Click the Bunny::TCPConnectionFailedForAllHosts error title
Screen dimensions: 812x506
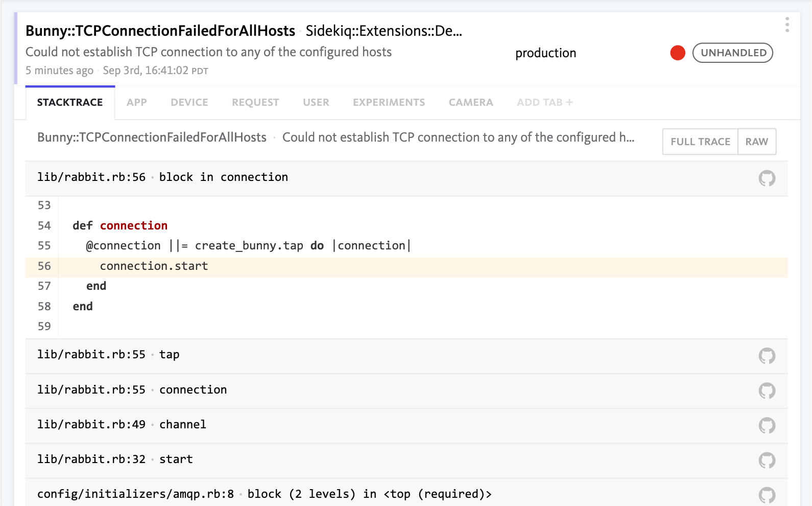(x=160, y=31)
